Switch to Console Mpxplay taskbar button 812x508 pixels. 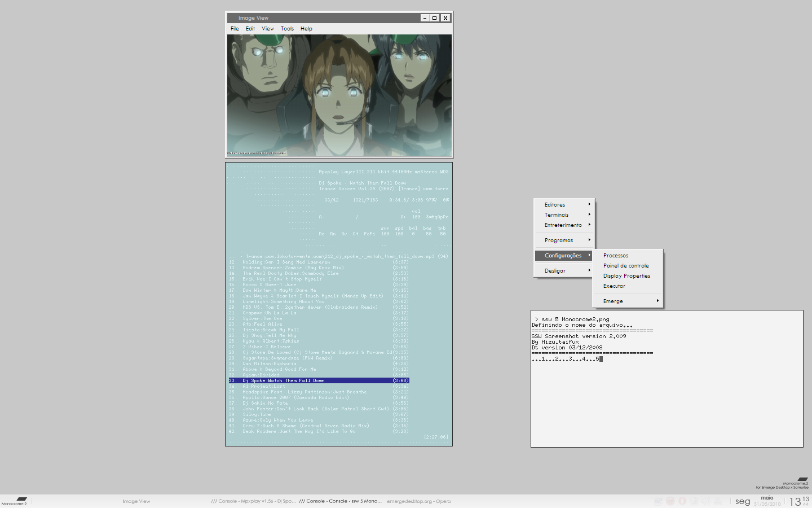point(253,501)
